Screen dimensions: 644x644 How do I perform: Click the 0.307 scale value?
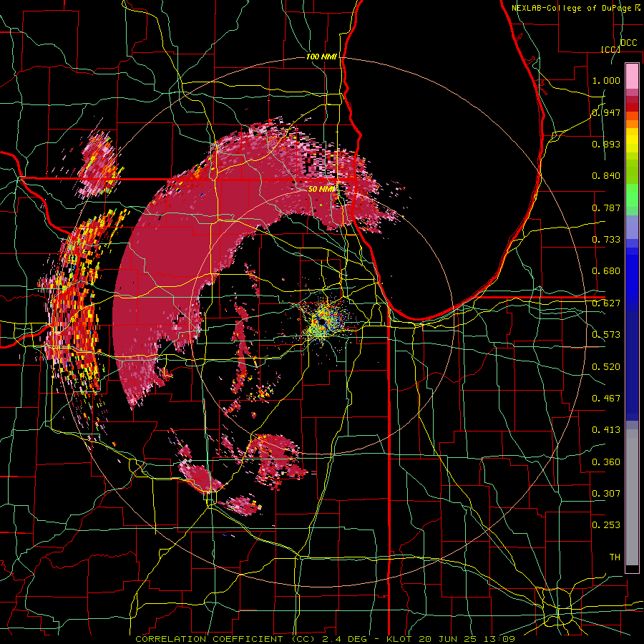(606, 494)
